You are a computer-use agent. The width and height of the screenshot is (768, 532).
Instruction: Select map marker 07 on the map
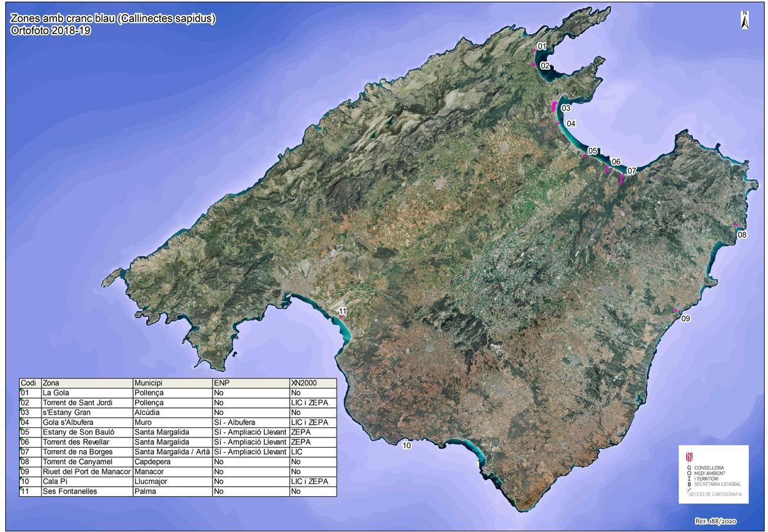pos(631,171)
